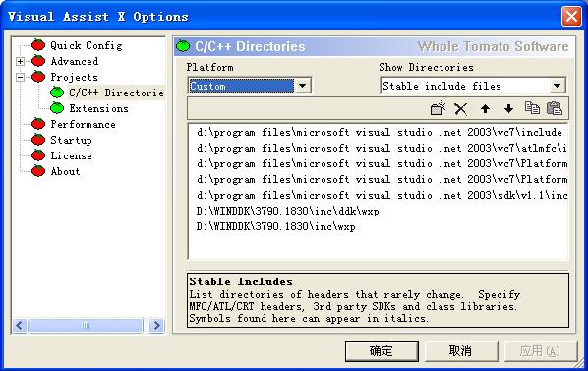Select D:\WINDDK\3790.1830\inc\wxp entry
The width and height of the screenshot is (588, 371).
coord(275,226)
